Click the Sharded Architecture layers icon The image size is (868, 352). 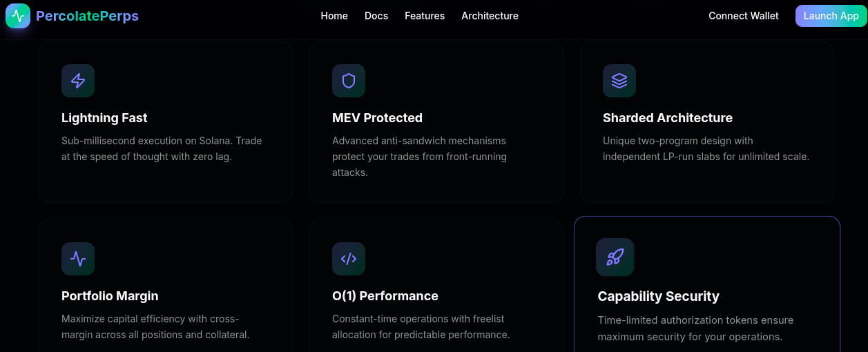coord(619,81)
